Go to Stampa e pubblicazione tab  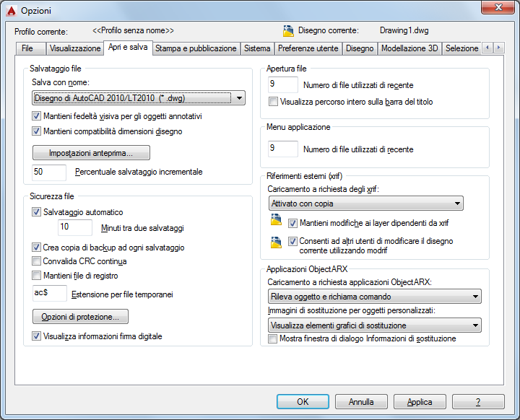pos(196,48)
